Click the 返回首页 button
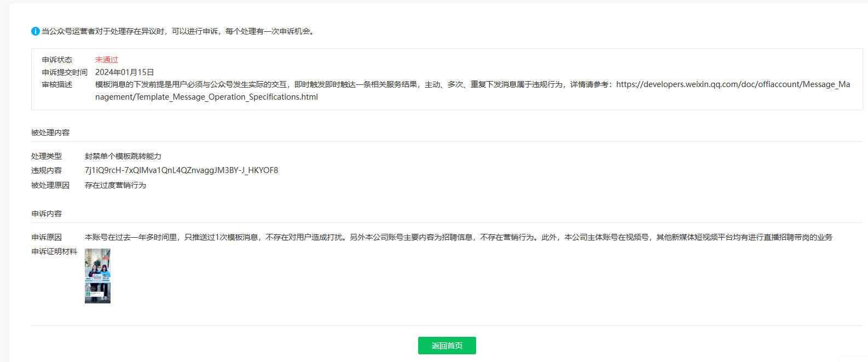Screen dimensions: 868x362 click(447, 346)
